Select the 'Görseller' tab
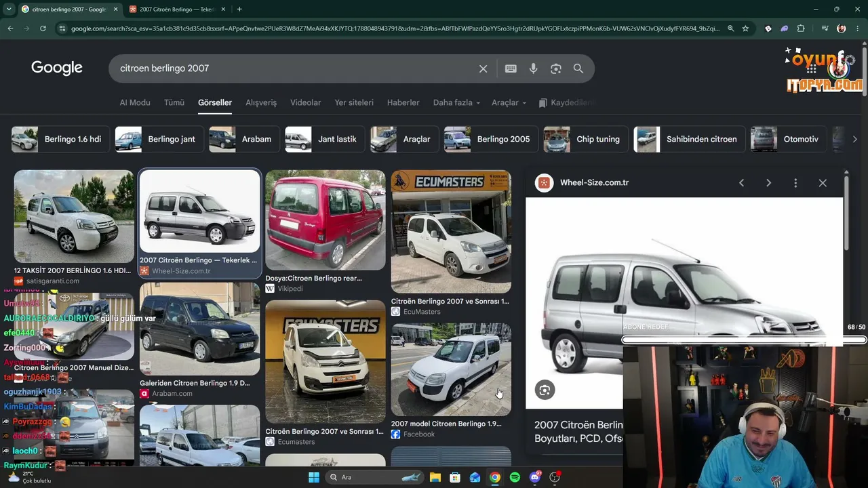The width and height of the screenshot is (868, 488). [215, 102]
